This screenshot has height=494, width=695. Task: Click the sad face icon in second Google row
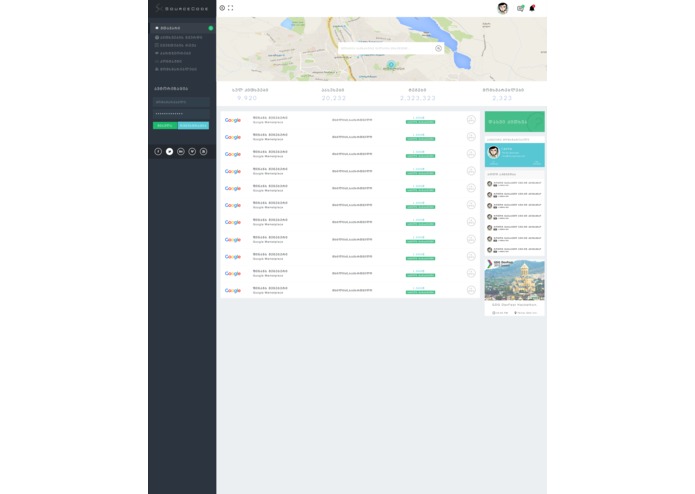point(471,137)
